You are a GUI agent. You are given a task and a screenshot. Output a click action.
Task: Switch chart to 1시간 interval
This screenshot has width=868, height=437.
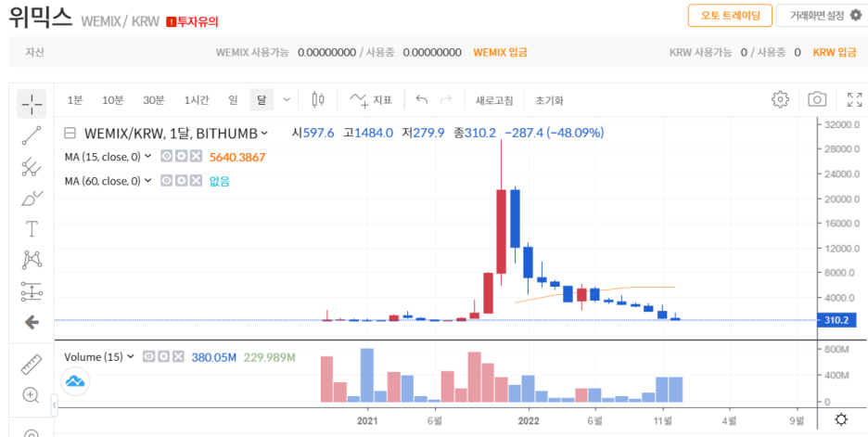197,100
